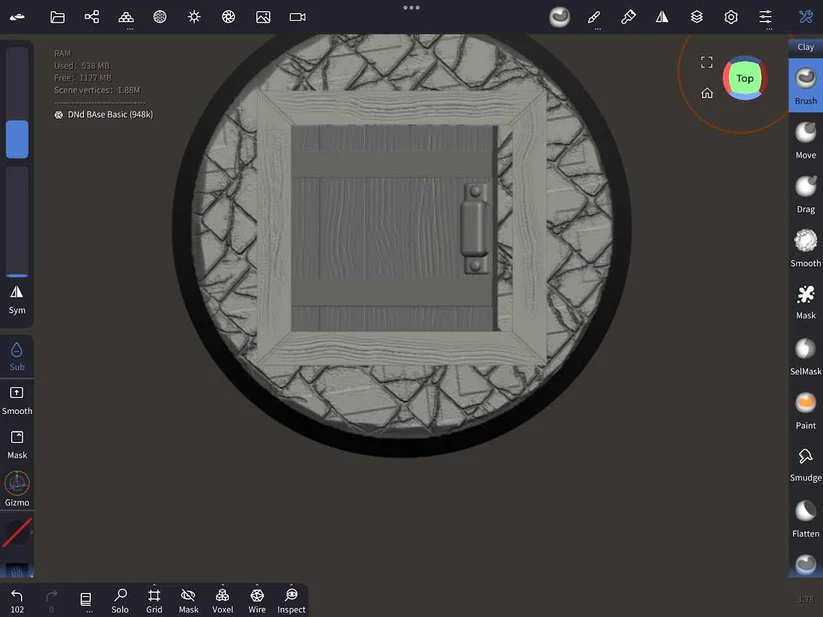823x617 pixels.
Task: Open the history list icon
Action: (x=86, y=599)
